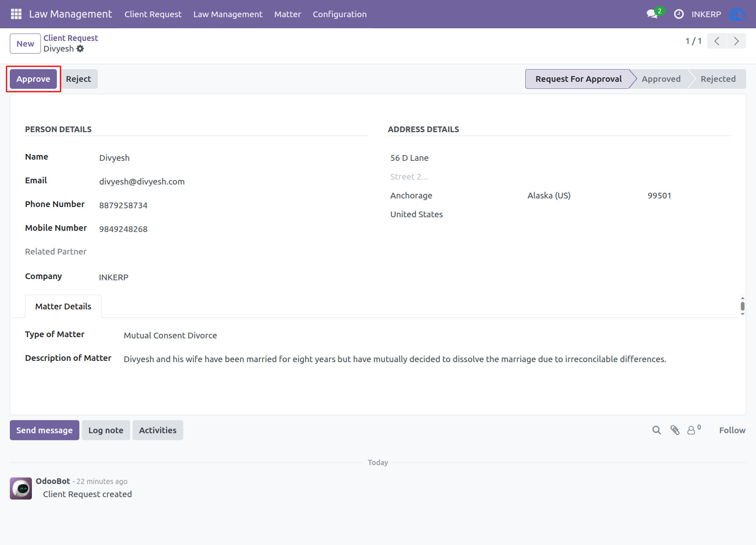Select the Approved status stage
The width and height of the screenshot is (756, 545).
[x=661, y=79]
